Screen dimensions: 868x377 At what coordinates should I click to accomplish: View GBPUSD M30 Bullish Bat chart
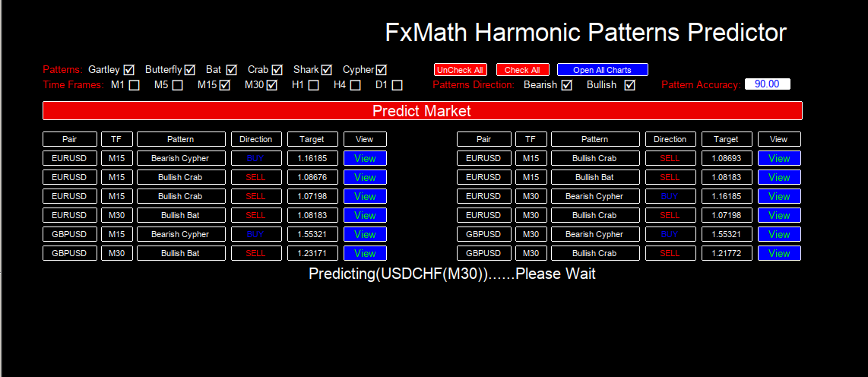pos(365,253)
